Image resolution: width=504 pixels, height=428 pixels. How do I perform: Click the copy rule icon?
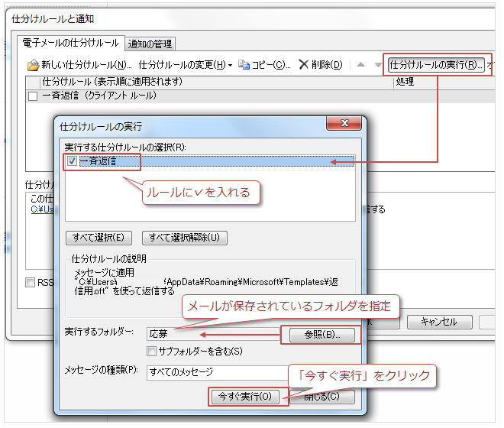click(244, 65)
